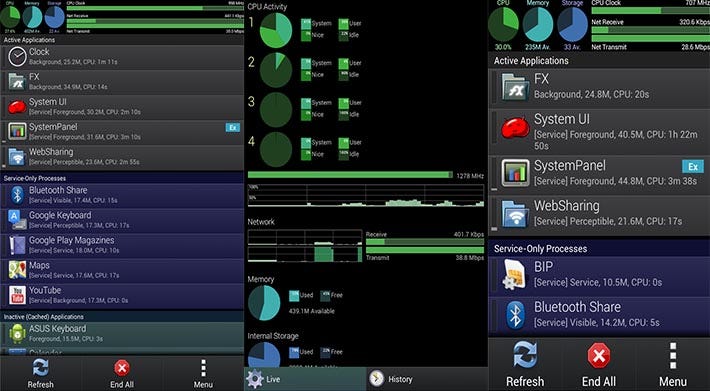The width and height of the screenshot is (710, 391).
Task: Tap the CPU Activity heading
Action: click(x=267, y=7)
